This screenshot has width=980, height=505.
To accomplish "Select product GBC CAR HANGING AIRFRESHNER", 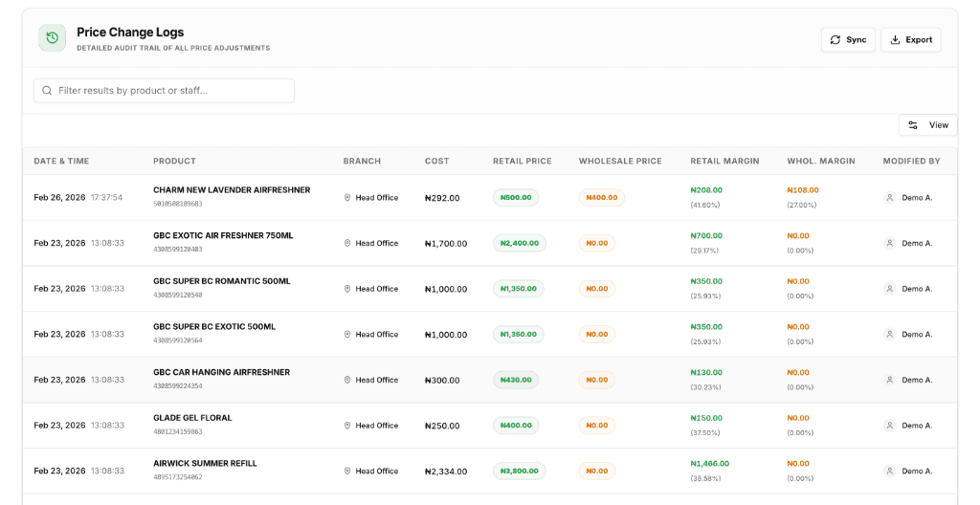I will point(221,372).
